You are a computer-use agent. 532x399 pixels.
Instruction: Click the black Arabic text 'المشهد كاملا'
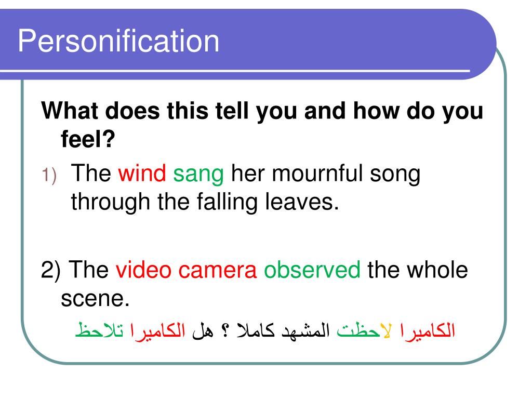click(x=283, y=330)
